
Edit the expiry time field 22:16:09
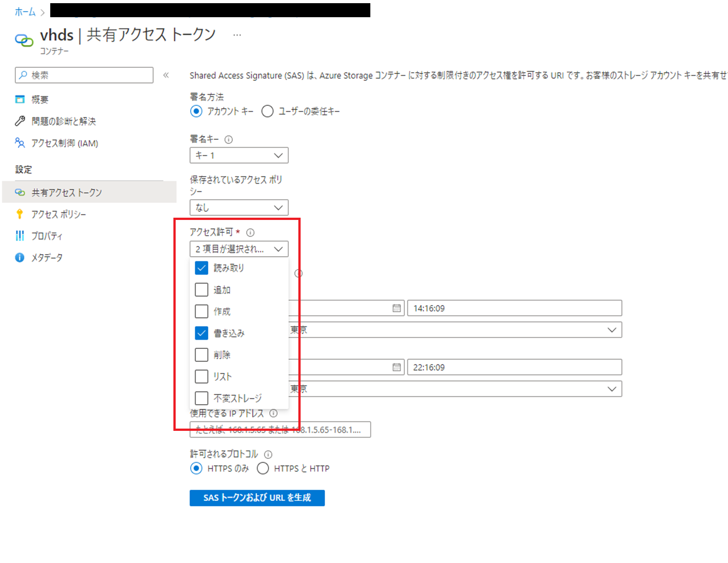(x=515, y=367)
